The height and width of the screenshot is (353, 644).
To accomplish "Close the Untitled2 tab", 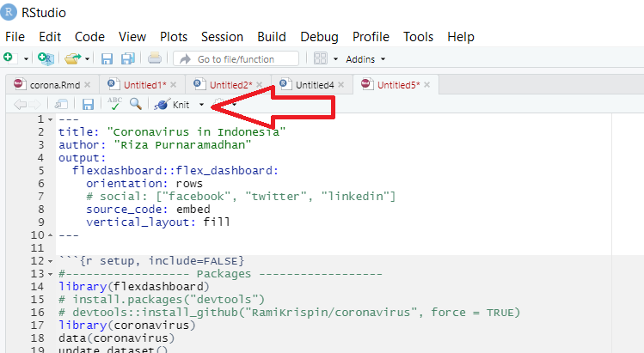I will (x=259, y=85).
